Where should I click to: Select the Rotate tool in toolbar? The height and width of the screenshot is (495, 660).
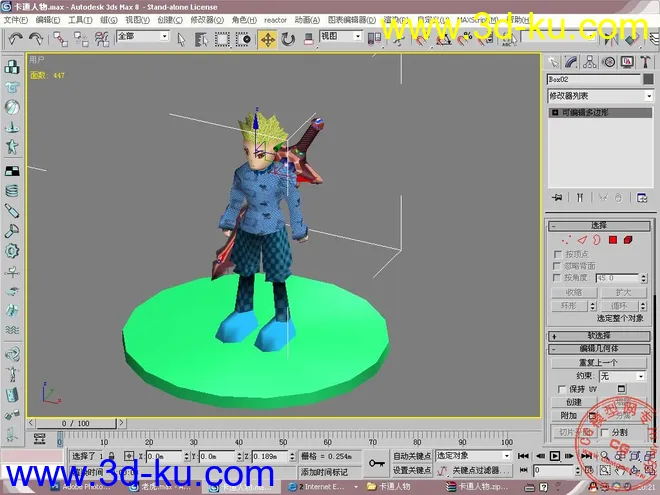[288, 38]
